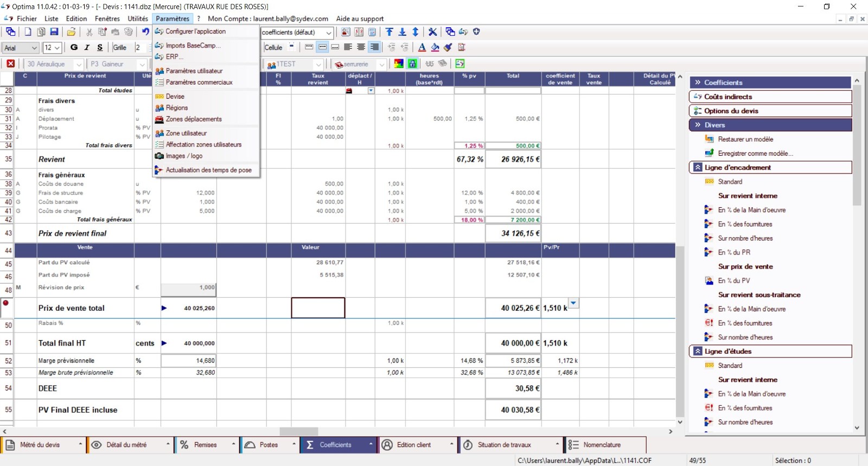Select Zones déplacements menu entry
Image resolution: width=868 pixels, height=466 pixels.
(194, 119)
